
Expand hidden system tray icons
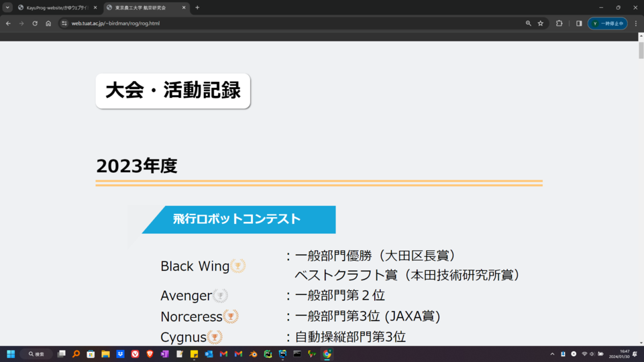pyautogui.click(x=552, y=354)
